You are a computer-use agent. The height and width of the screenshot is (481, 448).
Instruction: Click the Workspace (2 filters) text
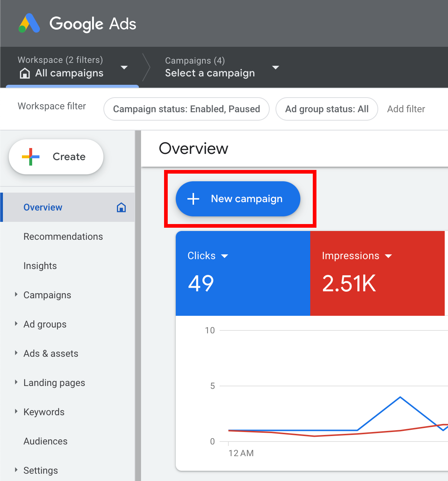(60, 60)
